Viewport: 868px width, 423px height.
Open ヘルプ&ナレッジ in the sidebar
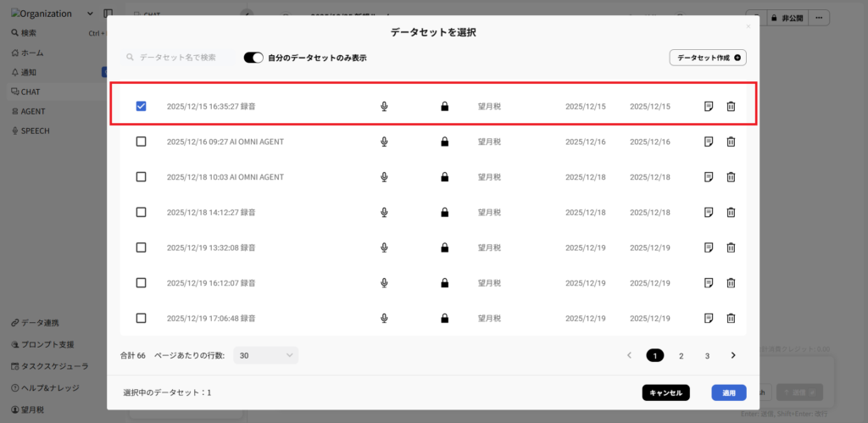[x=45, y=387]
